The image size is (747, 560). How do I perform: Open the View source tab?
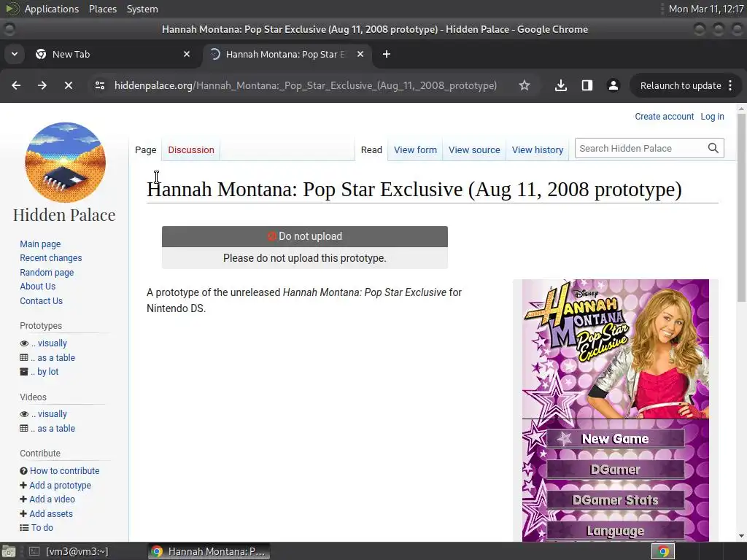click(x=474, y=150)
